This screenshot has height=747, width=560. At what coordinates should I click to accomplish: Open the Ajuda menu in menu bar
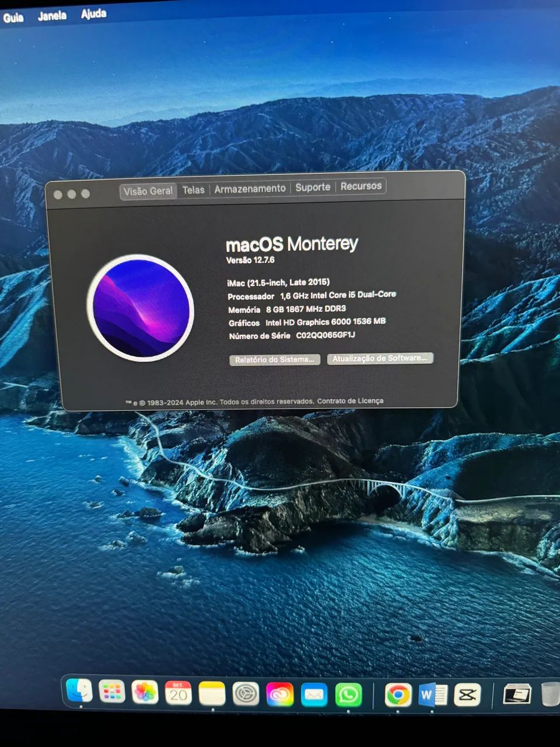click(93, 13)
